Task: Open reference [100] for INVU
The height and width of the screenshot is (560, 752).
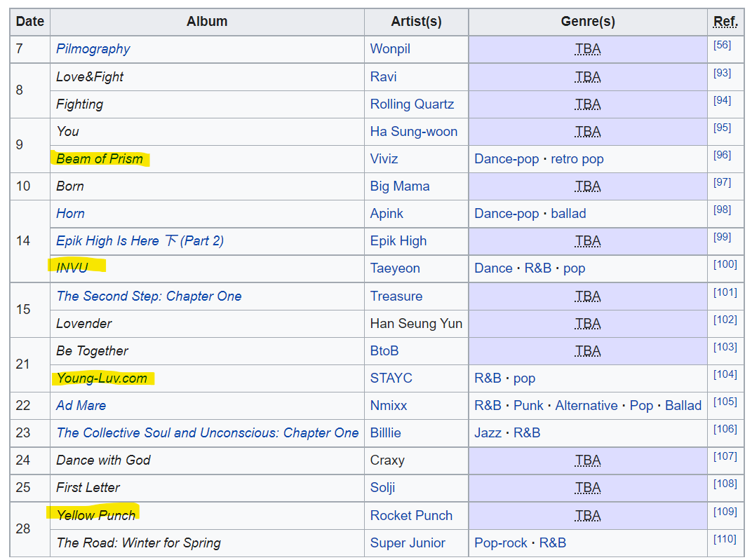Action: pyautogui.click(x=725, y=264)
